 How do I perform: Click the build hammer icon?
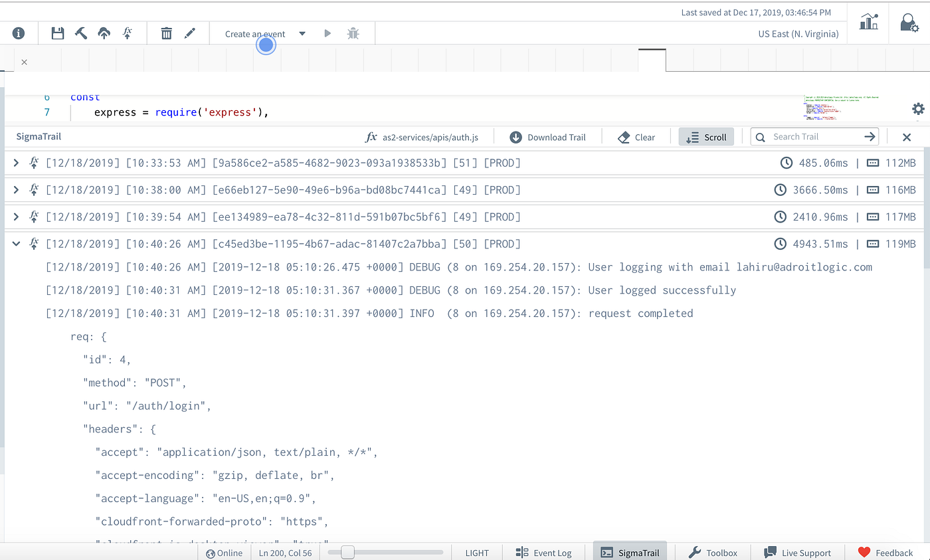pyautogui.click(x=80, y=33)
